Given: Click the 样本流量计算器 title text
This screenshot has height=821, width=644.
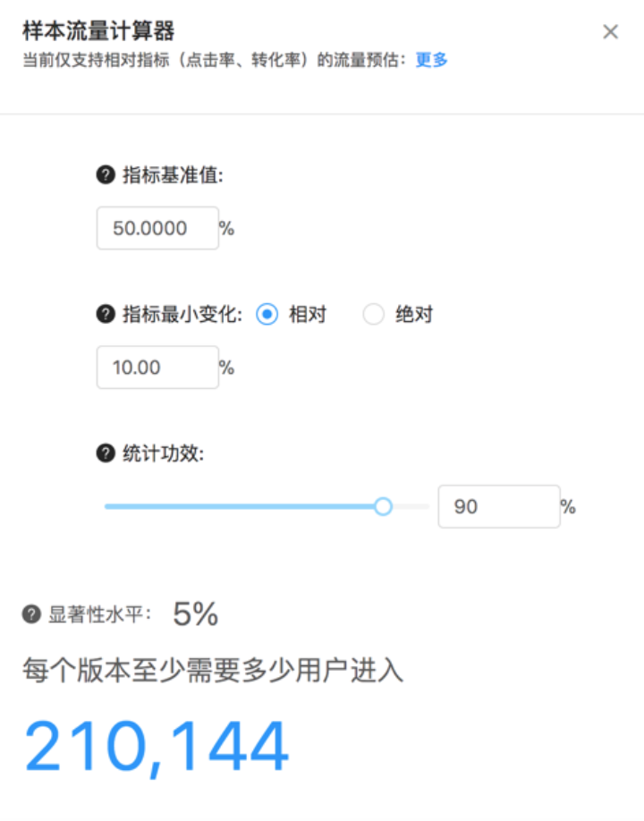Looking at the screenshot, I should click(x=98, y=31).
